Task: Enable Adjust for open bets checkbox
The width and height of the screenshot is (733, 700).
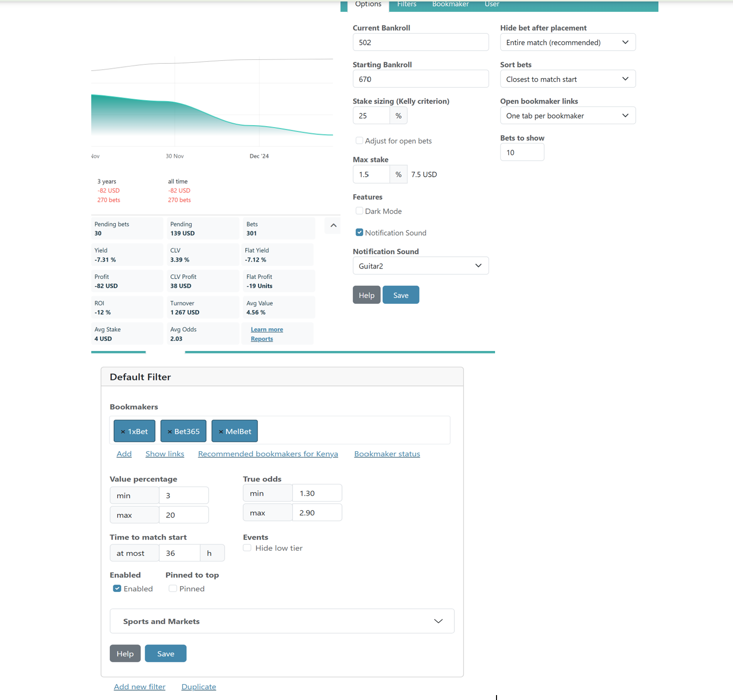Action: 360,141
